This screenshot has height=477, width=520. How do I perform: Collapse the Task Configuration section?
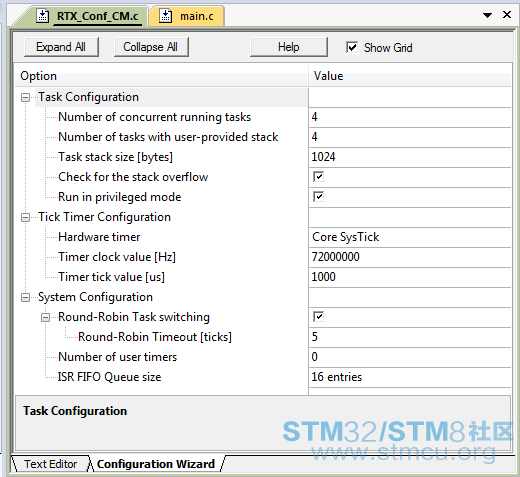click(25, 97)
